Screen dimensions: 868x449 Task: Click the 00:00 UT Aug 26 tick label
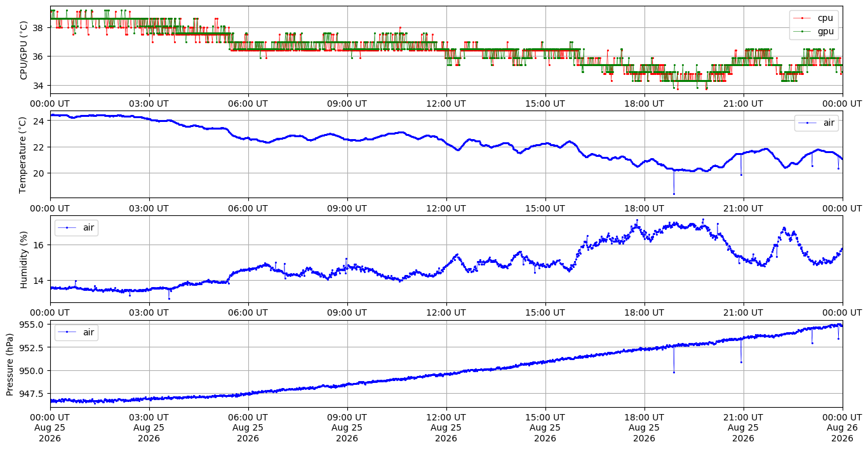click(x=842, y=427)
